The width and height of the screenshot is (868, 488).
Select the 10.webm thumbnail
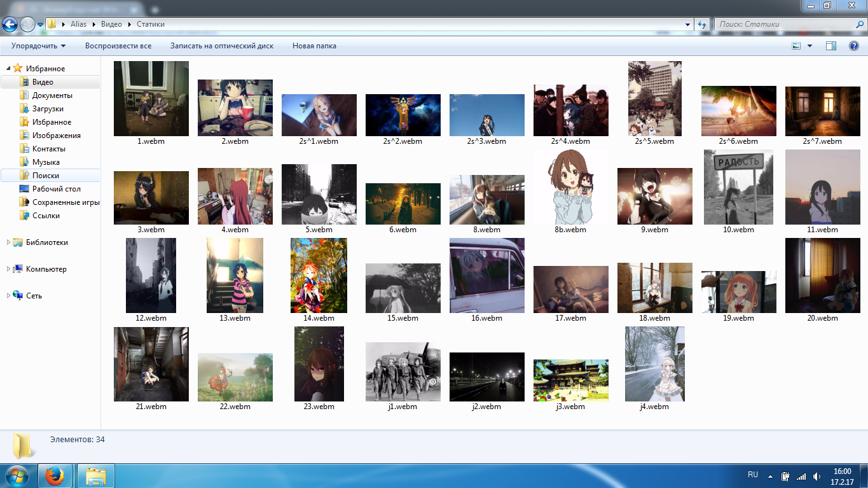coord(739,187)
